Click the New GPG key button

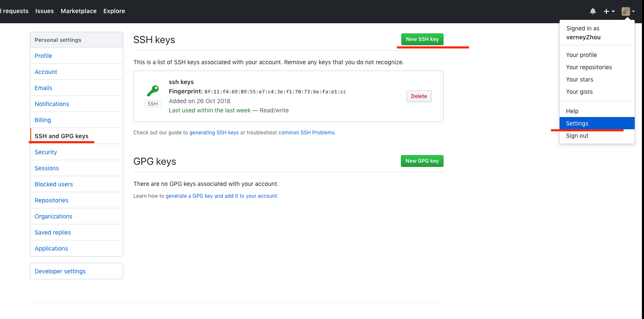[422, 161]
